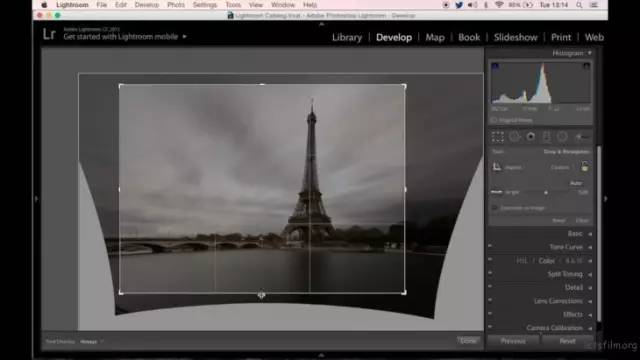Open the Apple menu
640x360 pixels.
[44, 5]
